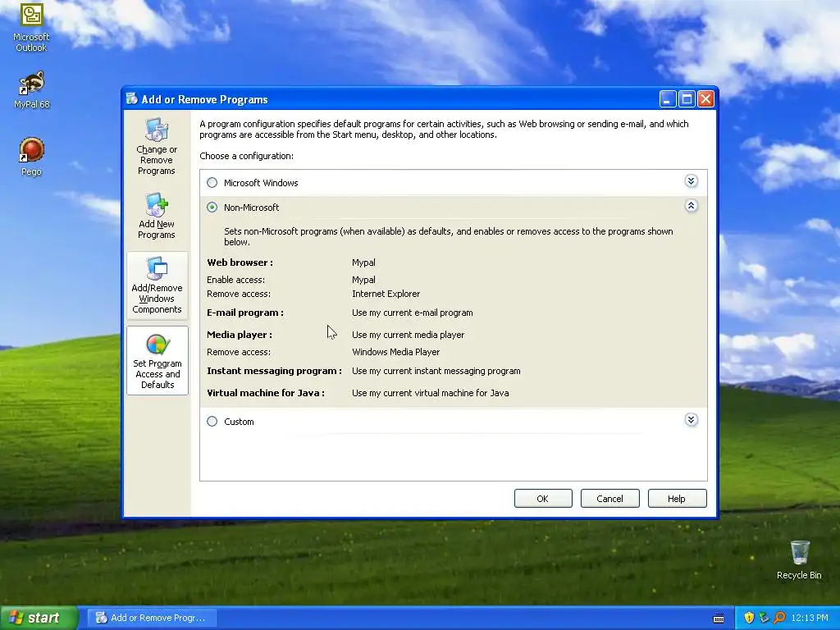Choose the Custom configuration radio
Viewport: 840px width, 630px height.
(x=212, y=422)
